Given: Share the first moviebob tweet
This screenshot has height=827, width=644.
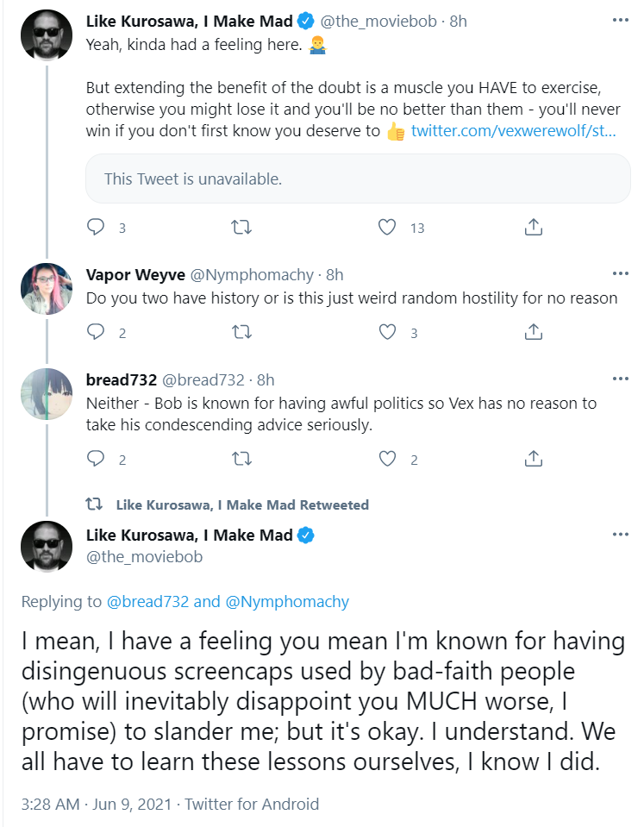Looking at the screenshot, I should [x=534, y=228].
